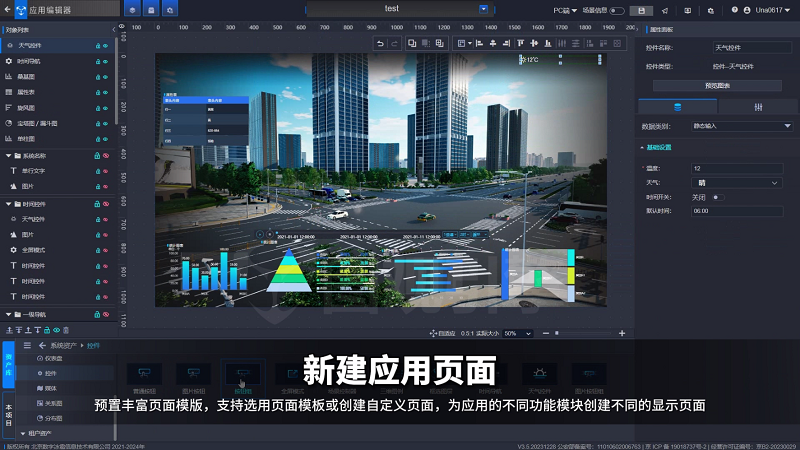Switch to the style sliders tab
800x450 pixels.
tap(758, 107)
